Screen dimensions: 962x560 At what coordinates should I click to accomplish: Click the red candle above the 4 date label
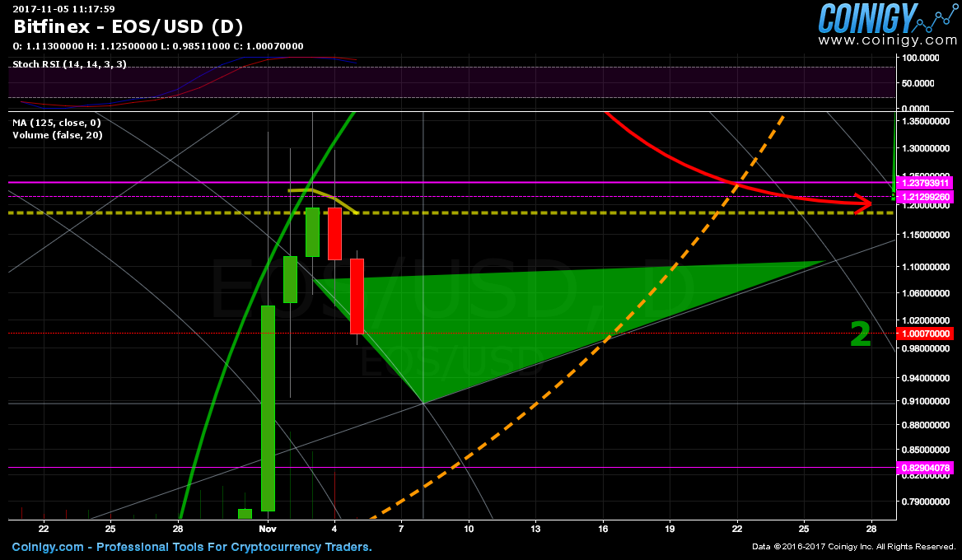(x=334, y=234)
